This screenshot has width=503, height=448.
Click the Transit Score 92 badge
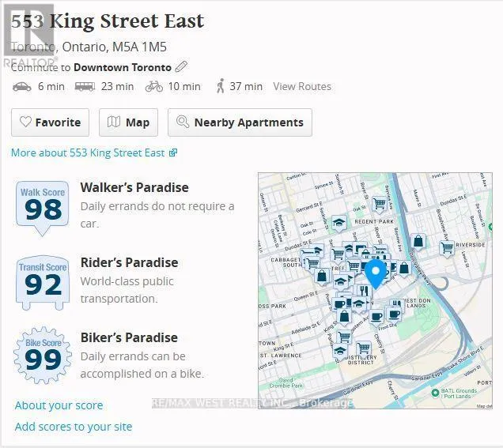(43, 280)
